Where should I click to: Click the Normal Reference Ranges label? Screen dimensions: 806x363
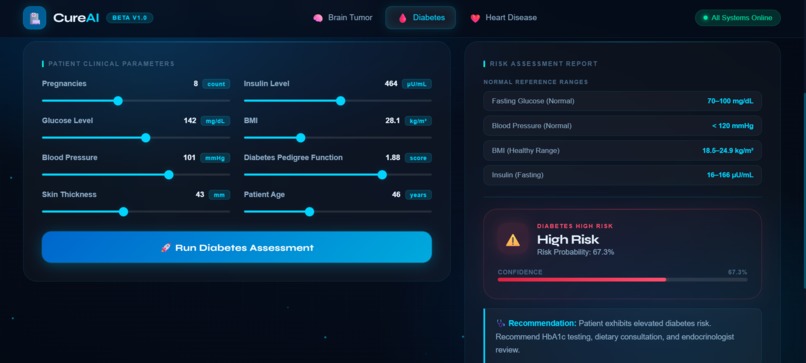click(x=536, y=82)
